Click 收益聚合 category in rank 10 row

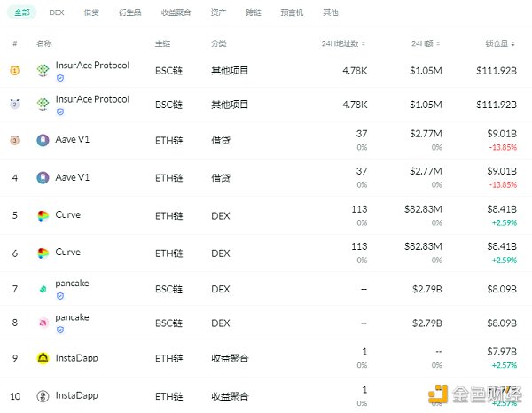click(230, 396)
